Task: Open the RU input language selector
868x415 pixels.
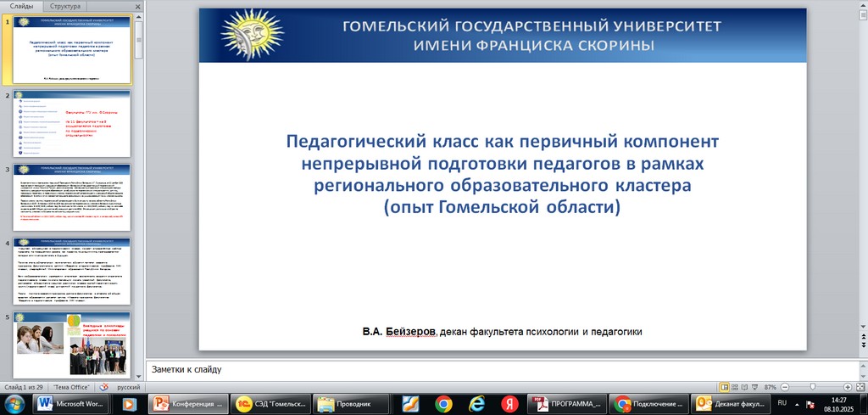Action: (x=782, y=402)
